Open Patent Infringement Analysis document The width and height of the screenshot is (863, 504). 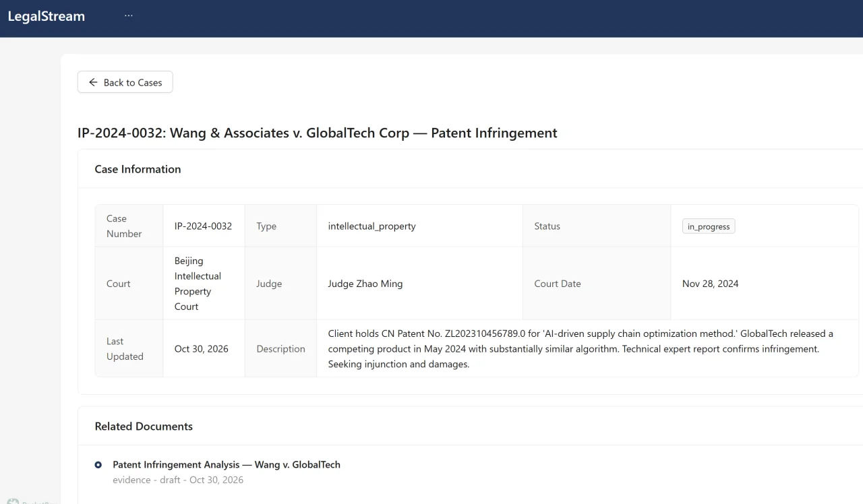click(x=227, y=464)
